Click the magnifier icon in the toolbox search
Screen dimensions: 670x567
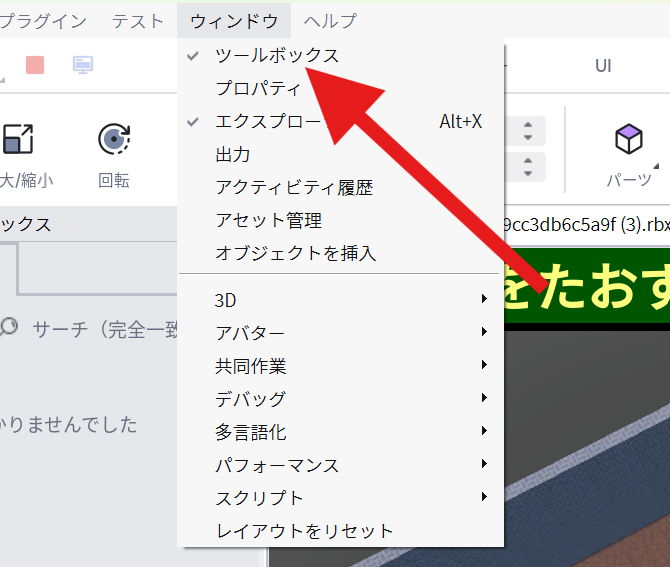pyautogui.click(x=9, y=327)
